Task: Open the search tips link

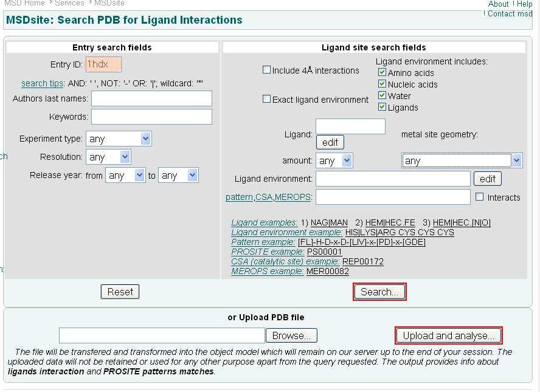Action: click(x=43, y=83)
